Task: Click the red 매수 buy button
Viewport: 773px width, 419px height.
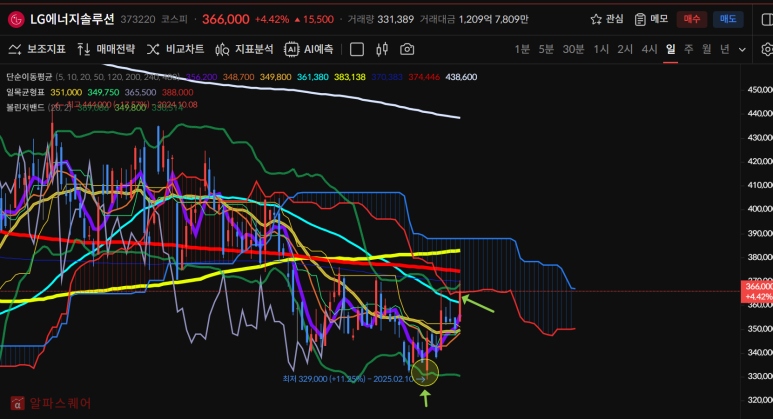Action: pos(692,19)
